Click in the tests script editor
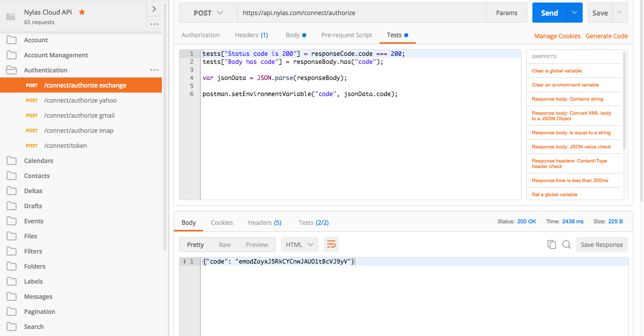Screen dimensions: 644x336 pos(360,125)
